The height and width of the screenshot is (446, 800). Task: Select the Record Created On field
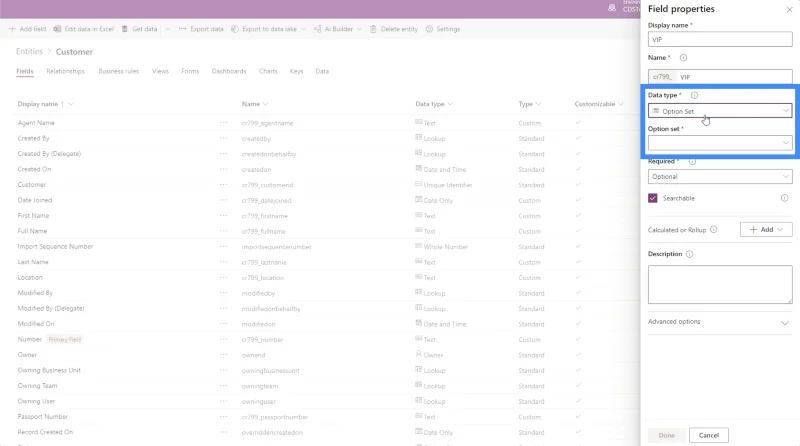pyautogui.click(x=45, y=432)
